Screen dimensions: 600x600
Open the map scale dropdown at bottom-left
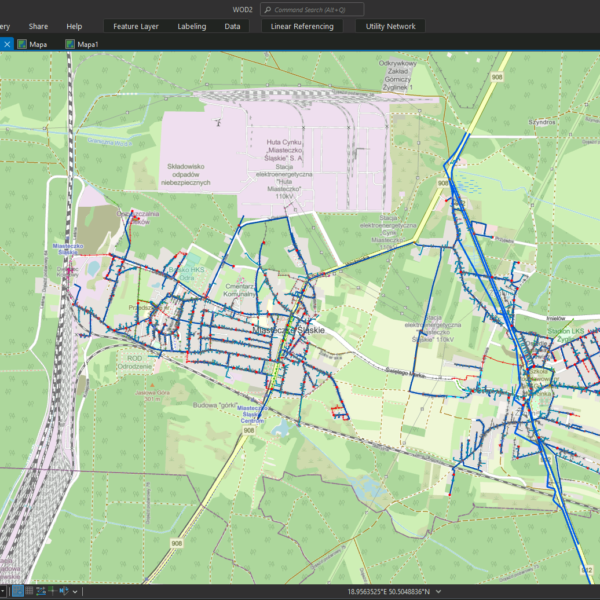click(3, 591)
